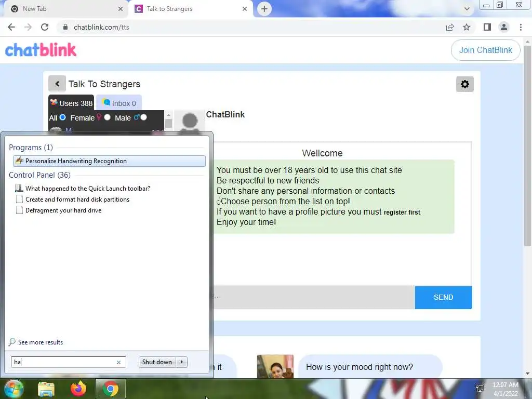Image resolution: width=532 pixels, height=399 pixels.
Task: Filter users by Female radio
Action: tap(107, 117)
